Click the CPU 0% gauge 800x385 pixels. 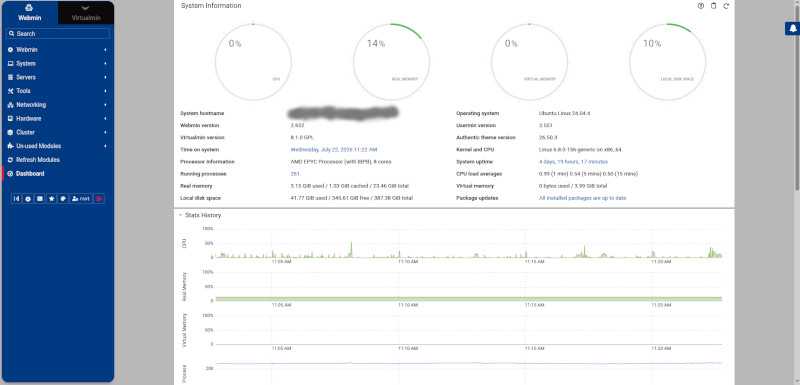coord(254,62)
